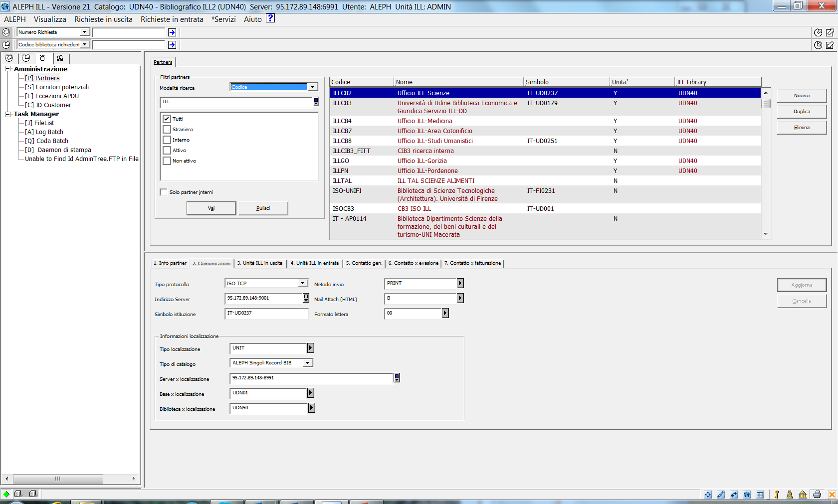Screen dimensions: 838x504
Task: Open the outgoing requests tab icon in left pane
Action: point(26,58)
